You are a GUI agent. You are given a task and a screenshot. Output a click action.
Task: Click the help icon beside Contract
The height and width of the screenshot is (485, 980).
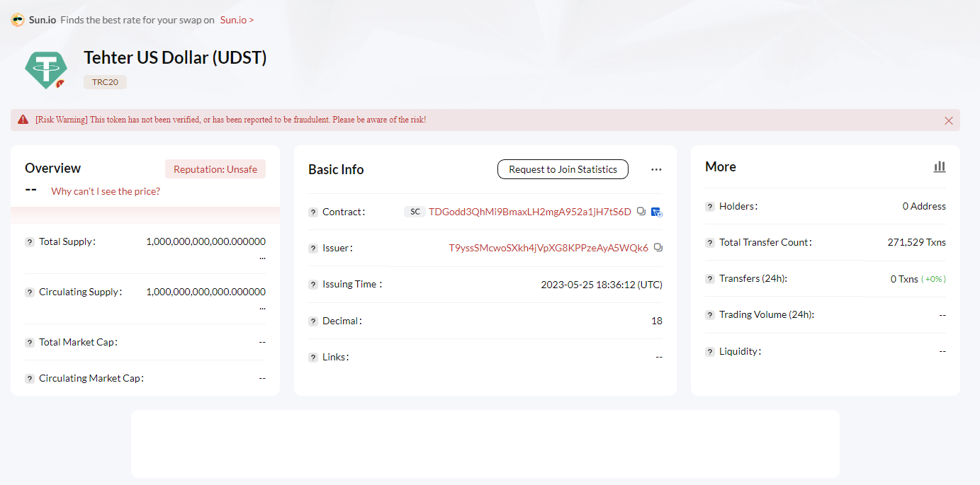[313, 212]
